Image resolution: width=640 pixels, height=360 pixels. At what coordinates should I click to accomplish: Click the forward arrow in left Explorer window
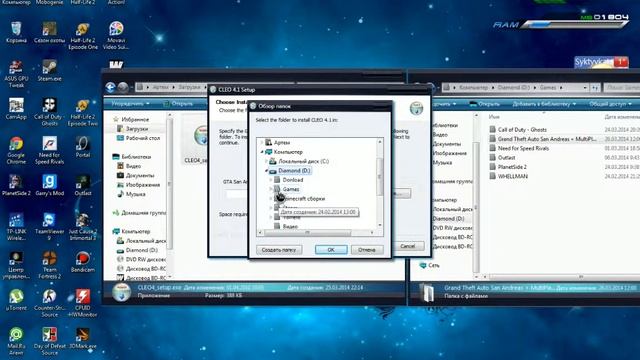click(123, 87)
